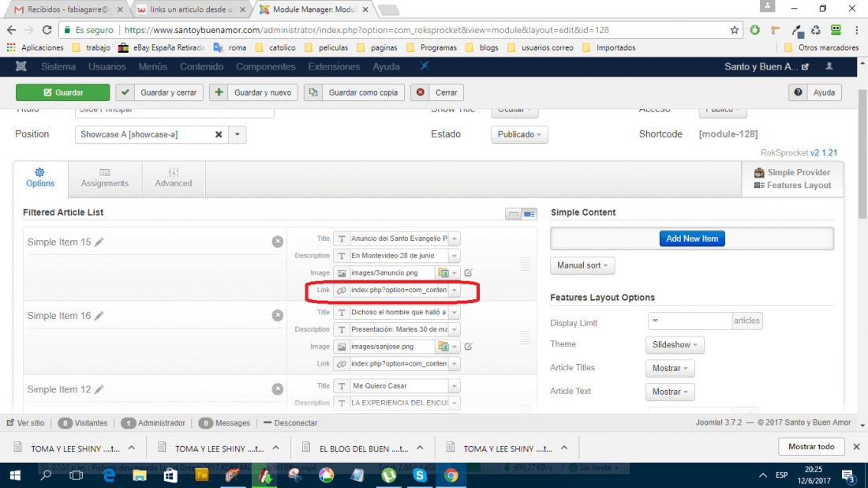
Task: Open File Explorer from the taskbar
Action: pos(140,475)
